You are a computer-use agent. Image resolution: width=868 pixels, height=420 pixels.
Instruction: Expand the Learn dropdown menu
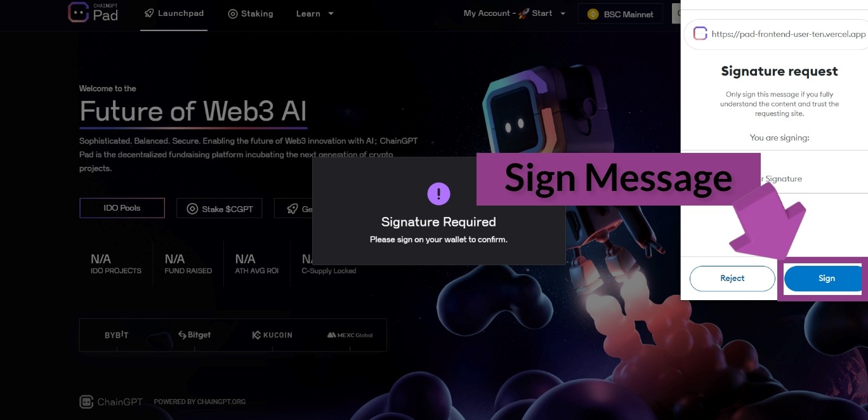pos(315,13)
